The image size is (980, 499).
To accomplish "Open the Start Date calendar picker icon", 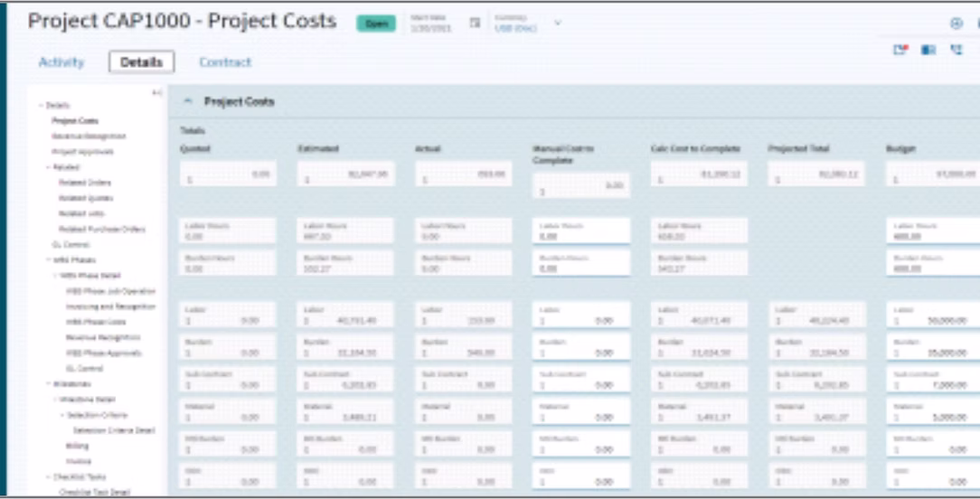I will [x=475, y=24].
